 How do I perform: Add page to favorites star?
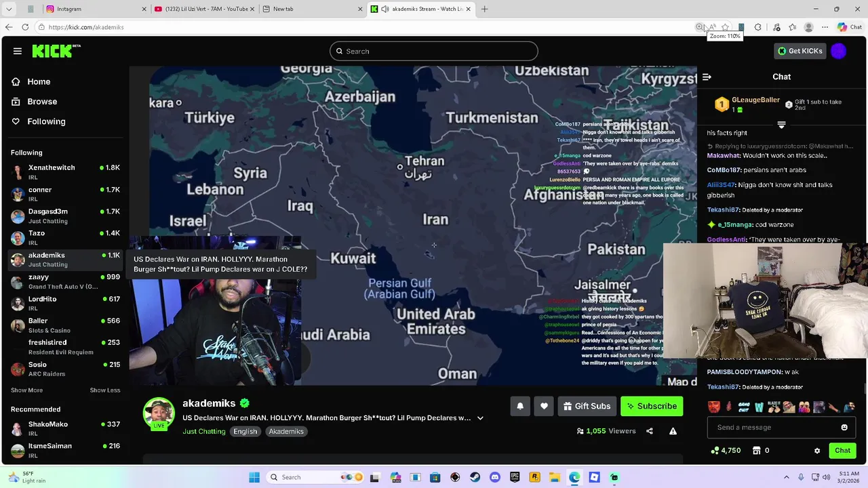(x=725, y=27)
